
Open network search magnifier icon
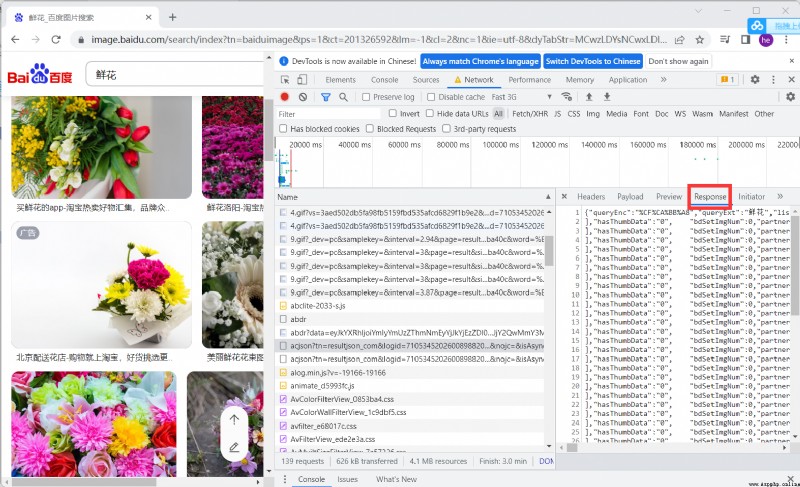[343, 96]
